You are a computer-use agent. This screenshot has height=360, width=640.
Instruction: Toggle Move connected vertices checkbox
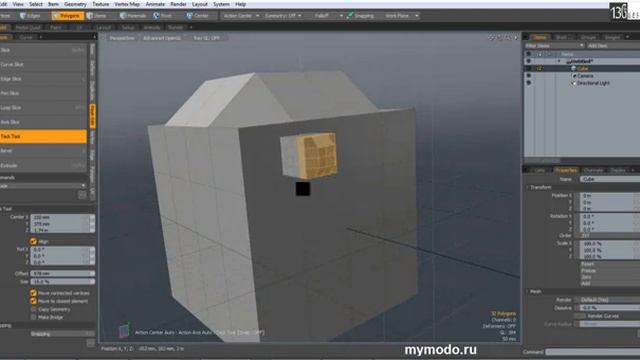point(33,293)
